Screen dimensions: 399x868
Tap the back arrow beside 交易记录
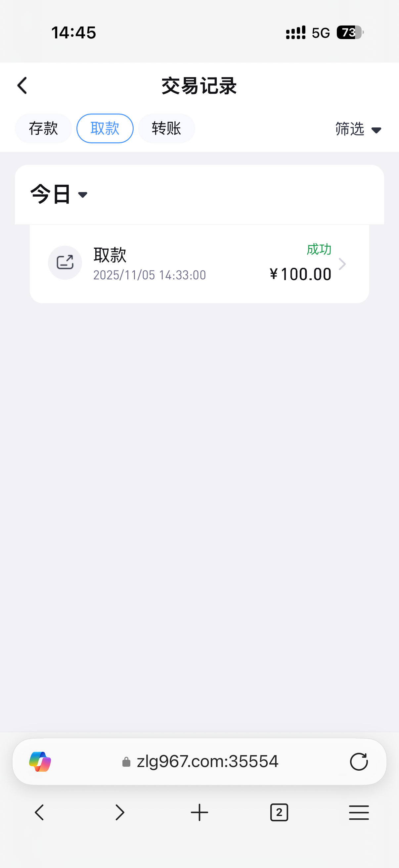coord(22,86)
